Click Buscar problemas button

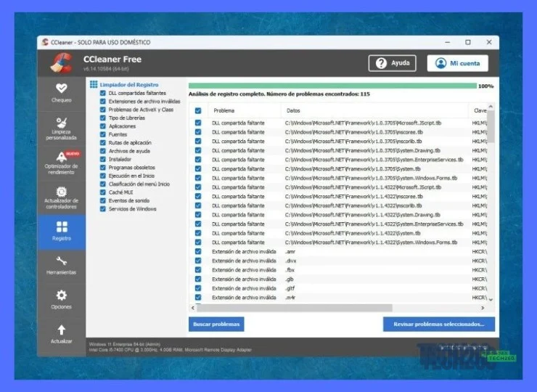point(216,324)
